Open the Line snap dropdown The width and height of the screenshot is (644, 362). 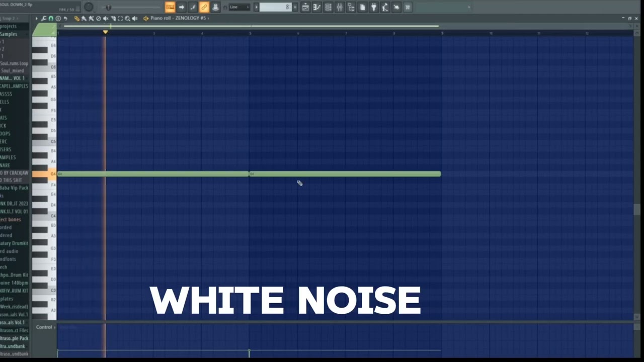pyautogui.click(x=239, y=7)
